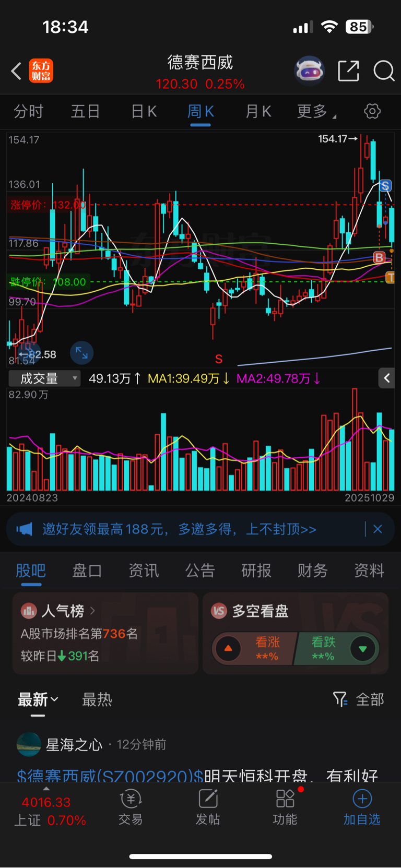This screenshot has height=868, width=401.
Task: Open the robot assistant avatar
Action: 310,70
